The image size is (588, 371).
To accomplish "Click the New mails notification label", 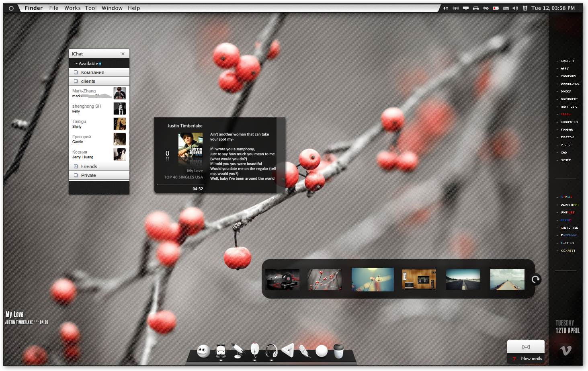I will pyautogui.click(x=531, y=359).
